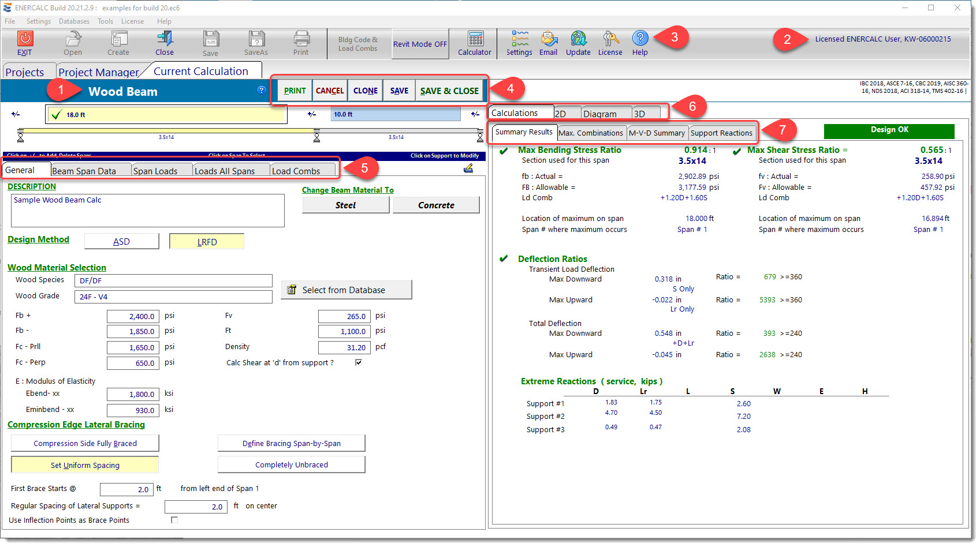Image resolution: width=980 pixels, height=547 pixels.
Task: Select the yellow 18.0 ft span bar
Action: point(166,114)
